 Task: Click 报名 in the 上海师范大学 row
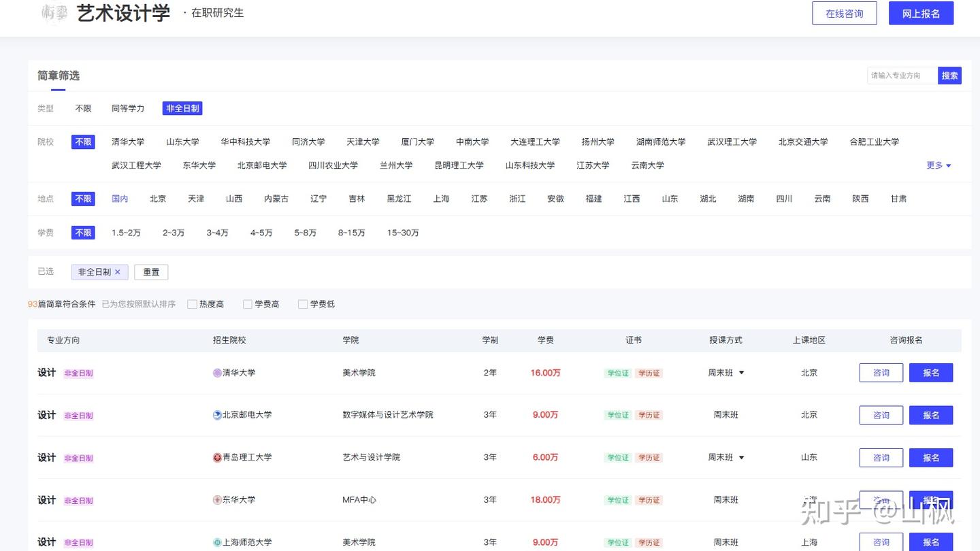coord(931,542)
